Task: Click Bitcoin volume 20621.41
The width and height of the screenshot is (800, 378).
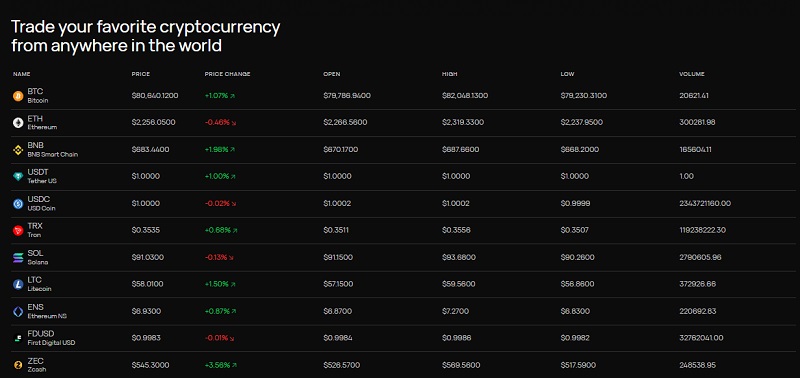Action: tap(694, 96)
